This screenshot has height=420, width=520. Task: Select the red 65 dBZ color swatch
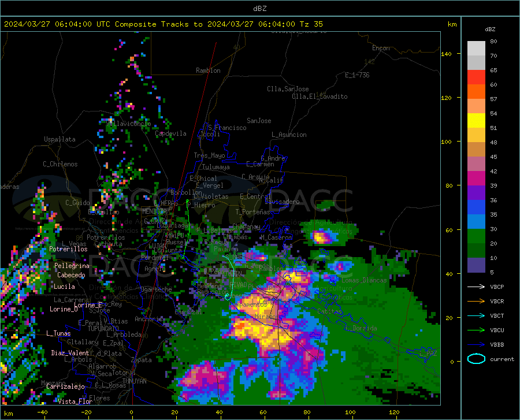[x=476, y=77]
